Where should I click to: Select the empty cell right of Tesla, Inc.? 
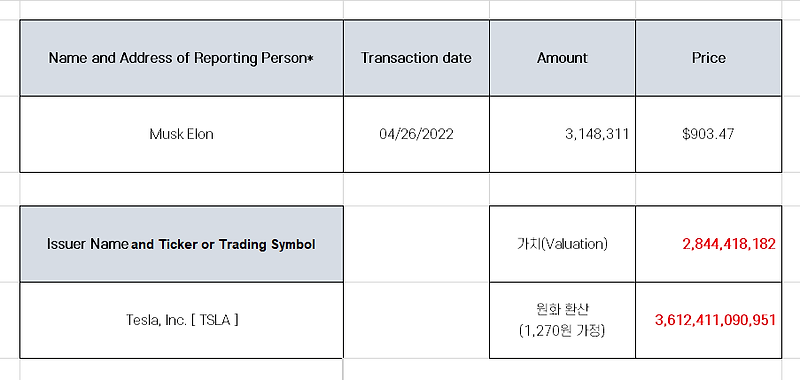pyautogui.click(x=416, y=320)
